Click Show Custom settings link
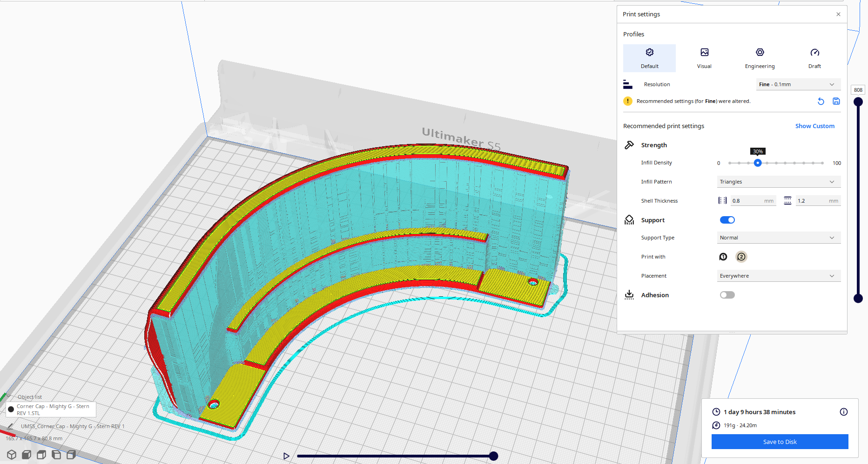 814,126
